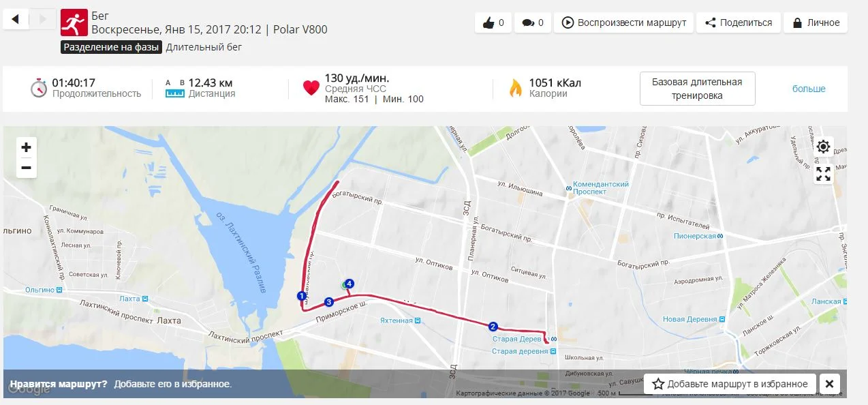
Task: Open Базовая длительная тренировка benefit button
Action: click(x=697, y=89)
